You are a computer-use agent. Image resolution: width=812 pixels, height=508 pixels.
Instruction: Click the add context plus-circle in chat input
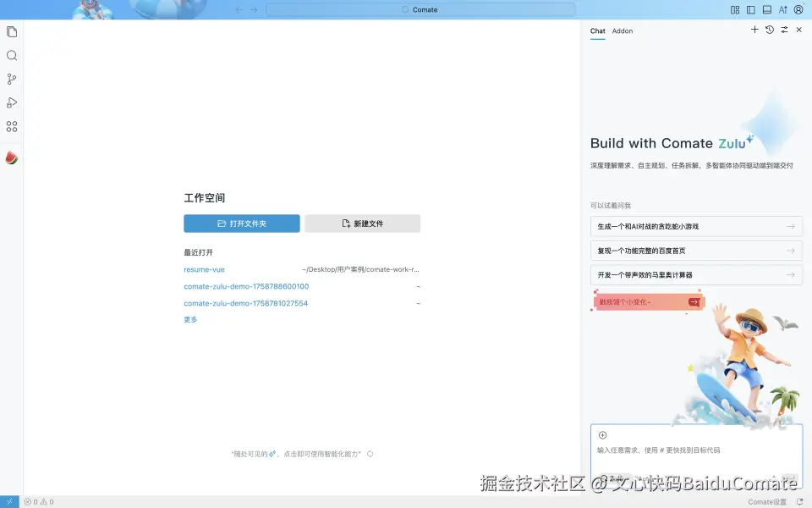(603, 435)
